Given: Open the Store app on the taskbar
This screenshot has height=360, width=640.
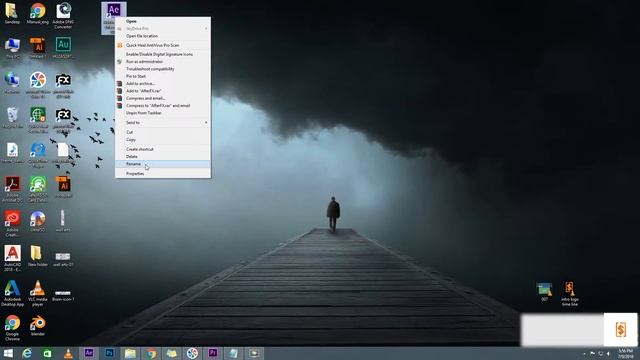Looking at the screenshot, I should click(47, 353).
